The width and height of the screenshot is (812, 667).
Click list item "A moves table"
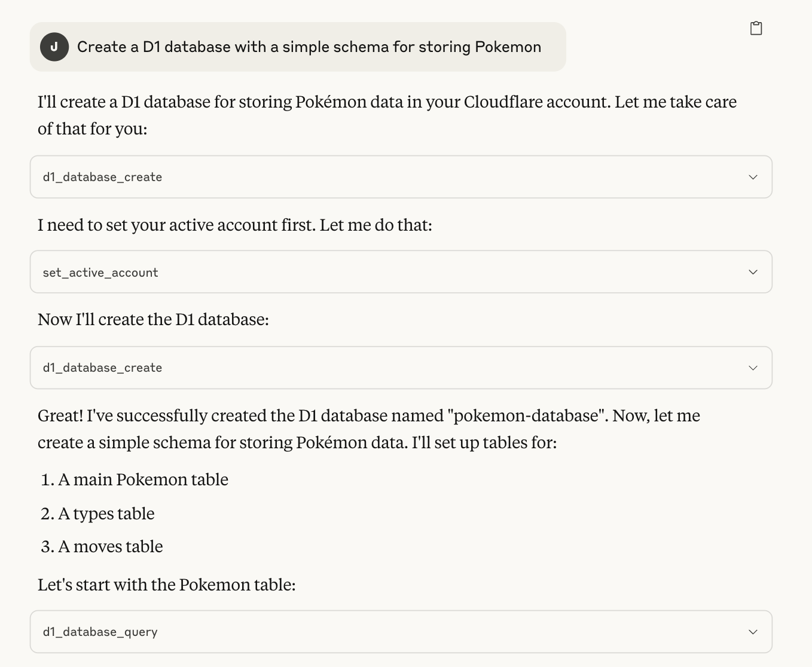111,546
